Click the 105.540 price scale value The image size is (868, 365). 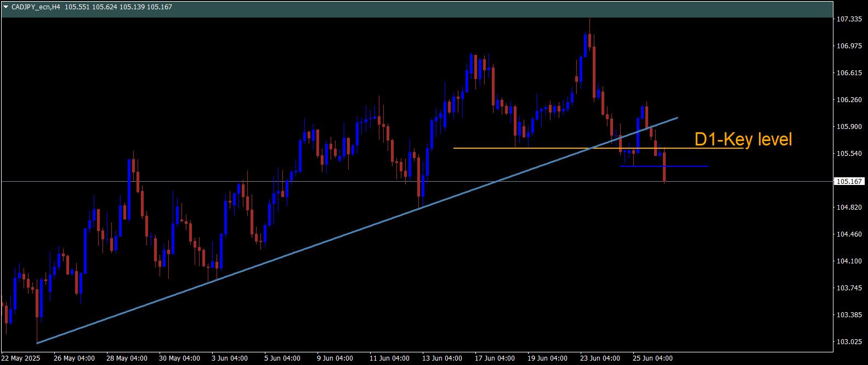(x=849, y=154)
